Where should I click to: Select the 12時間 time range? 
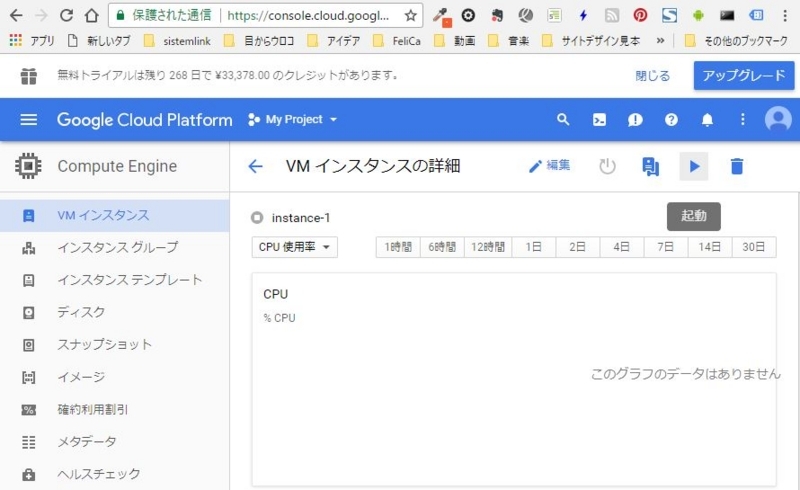[x=488, y=247]
